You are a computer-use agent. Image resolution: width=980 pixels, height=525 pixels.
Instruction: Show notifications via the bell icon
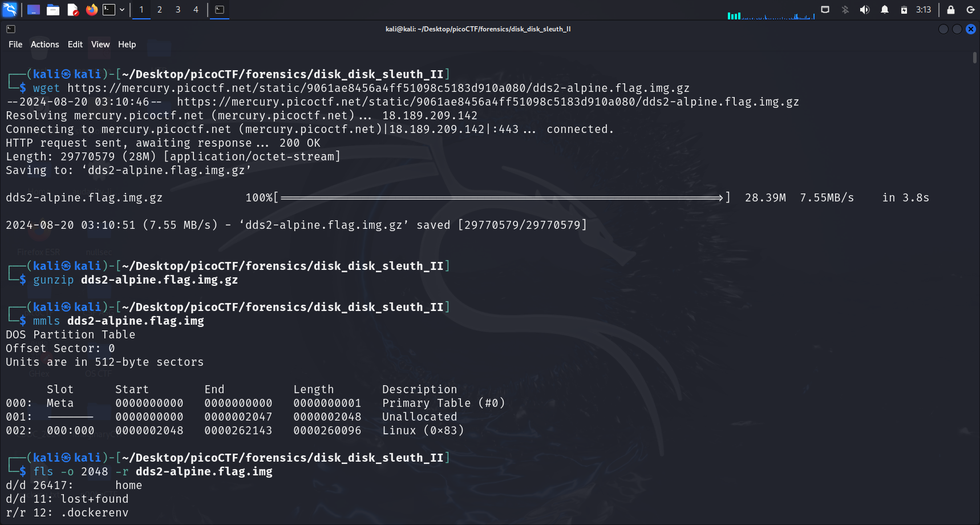[885, 10]
